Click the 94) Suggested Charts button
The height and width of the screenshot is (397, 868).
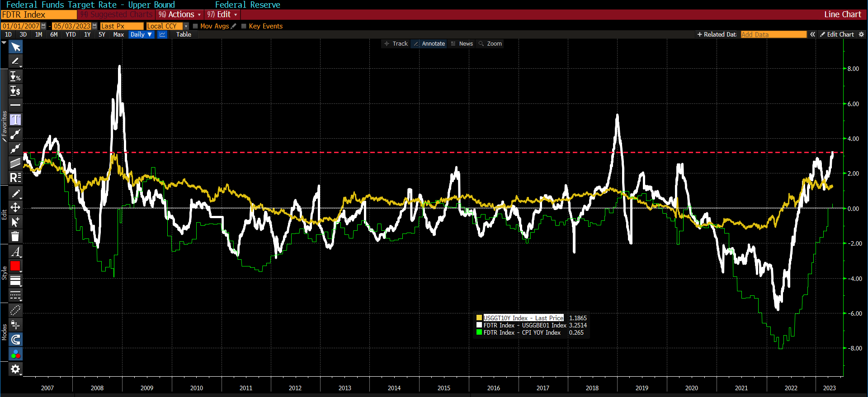coord(117,14)
